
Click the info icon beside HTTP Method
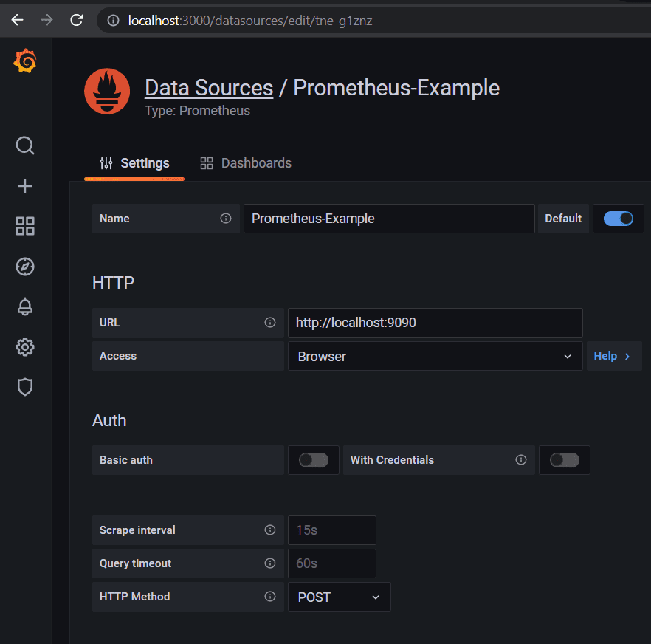point(270,596)
